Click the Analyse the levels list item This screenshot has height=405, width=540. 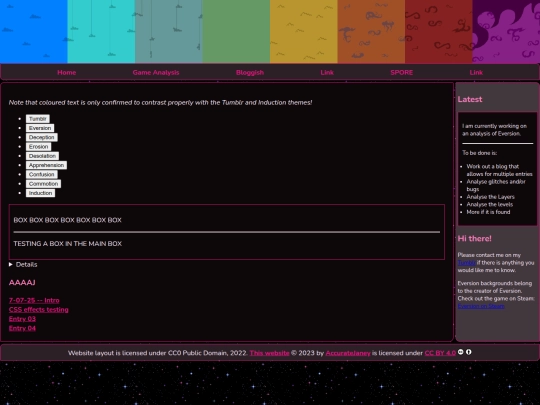[490, 205]
